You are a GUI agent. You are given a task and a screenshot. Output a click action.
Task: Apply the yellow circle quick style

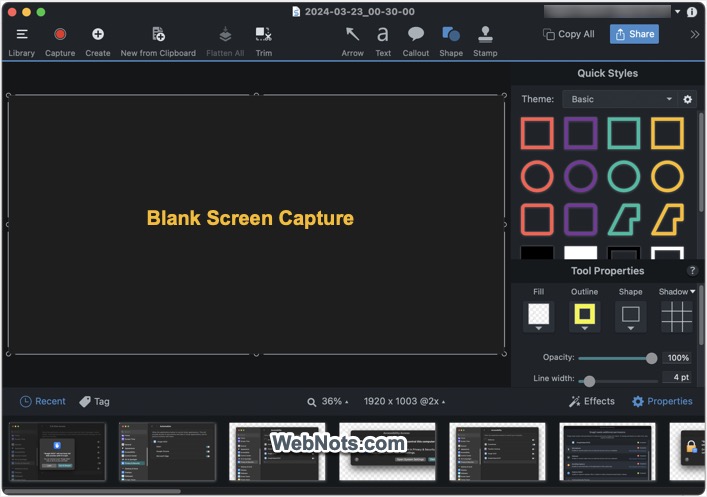(x=667, y=176)
